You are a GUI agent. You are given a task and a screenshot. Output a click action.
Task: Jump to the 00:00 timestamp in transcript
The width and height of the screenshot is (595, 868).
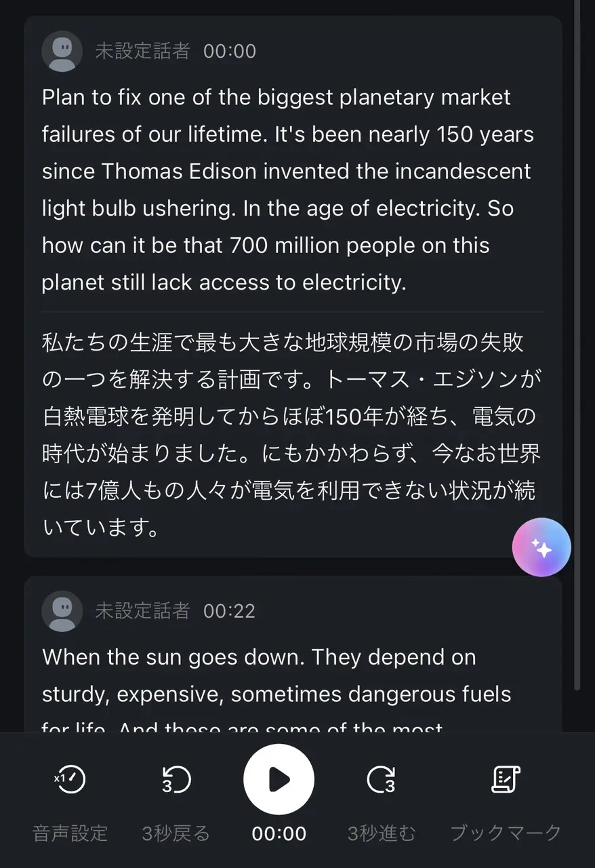tap(230, 51)
